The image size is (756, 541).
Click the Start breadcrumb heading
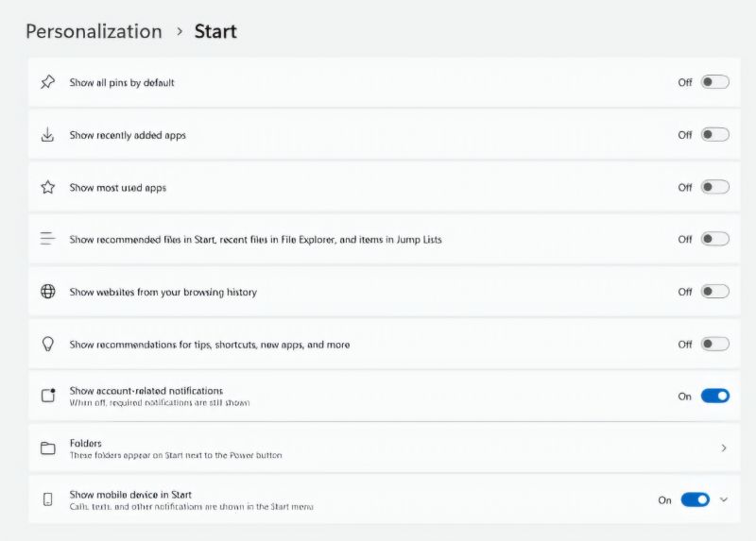click(215, 31)
